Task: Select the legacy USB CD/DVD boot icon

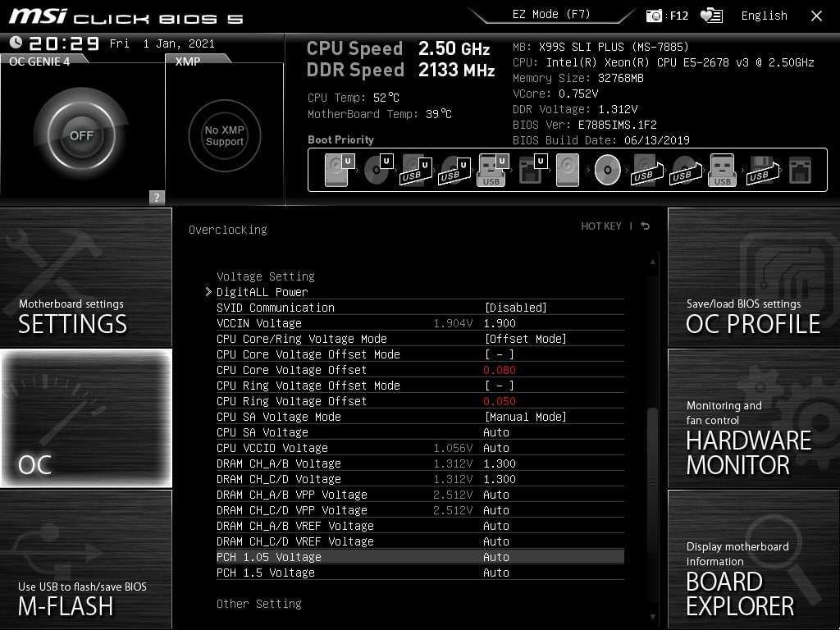Action: (x=685, y=170)
